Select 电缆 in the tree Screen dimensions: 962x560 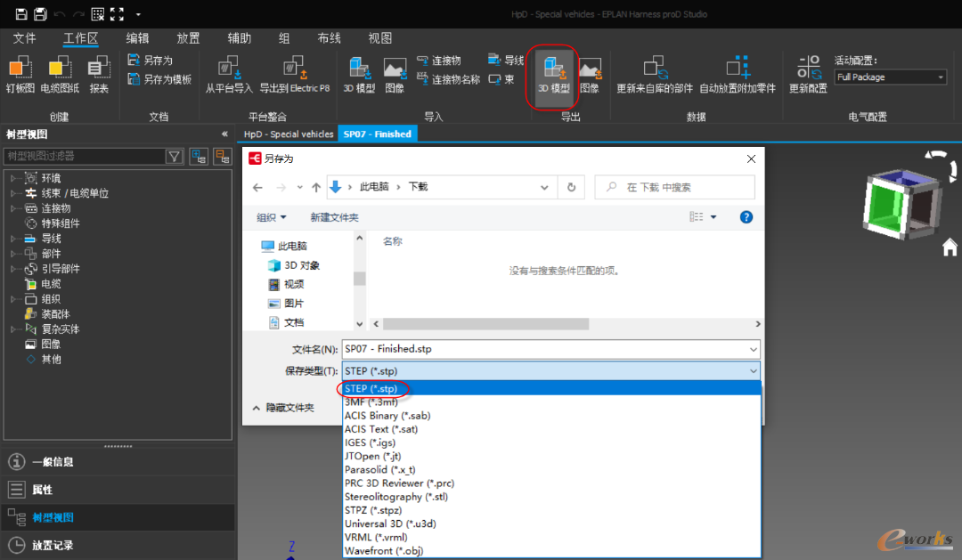[x=51, y=284]
